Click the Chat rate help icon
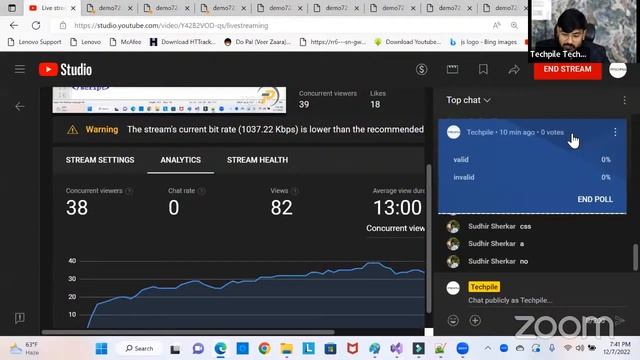 click(x=202, y=191)
